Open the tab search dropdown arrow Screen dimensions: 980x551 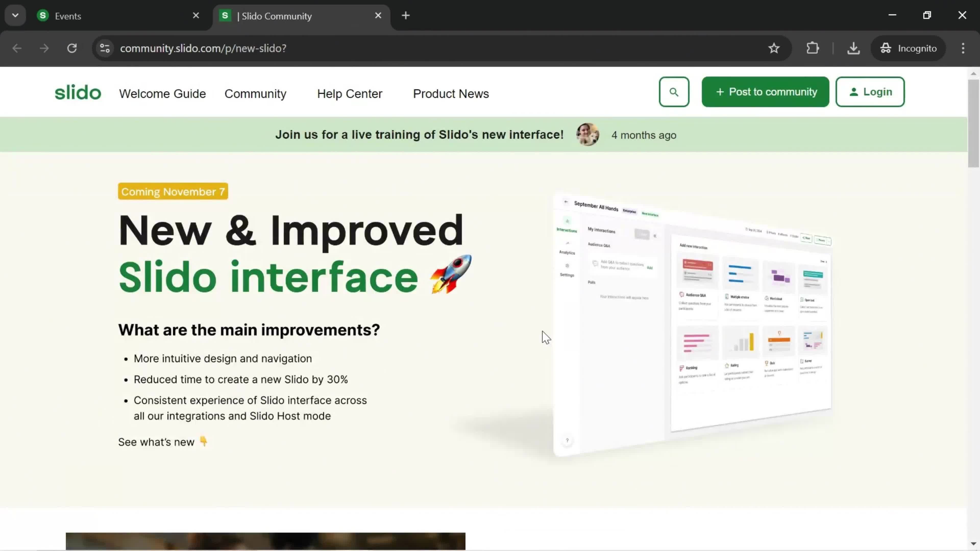(x=15, y=16)
